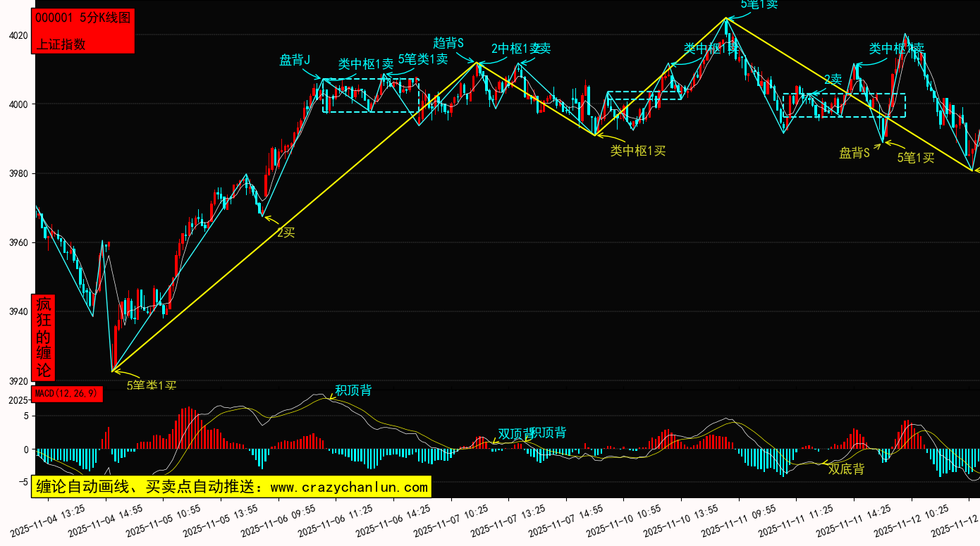Select the 5笔类1买 buy signal
Image resolution: width=980 pixels, height=546 pixels.
coord(151,385)
